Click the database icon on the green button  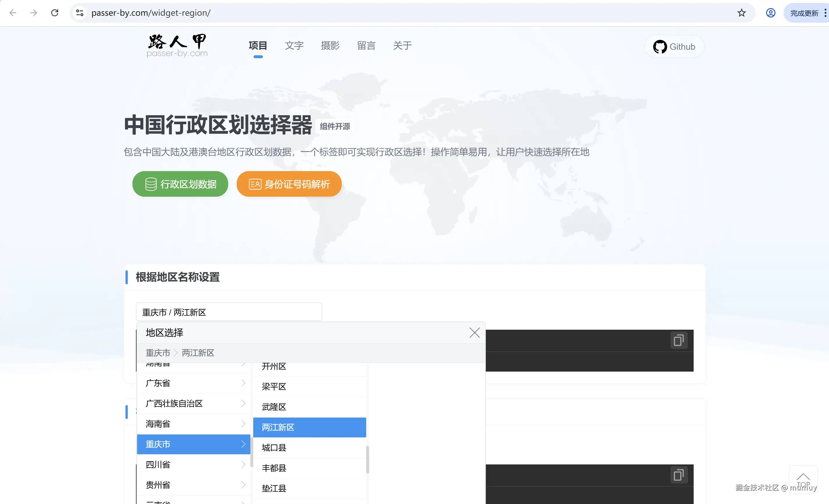click(x=151, y=184)
